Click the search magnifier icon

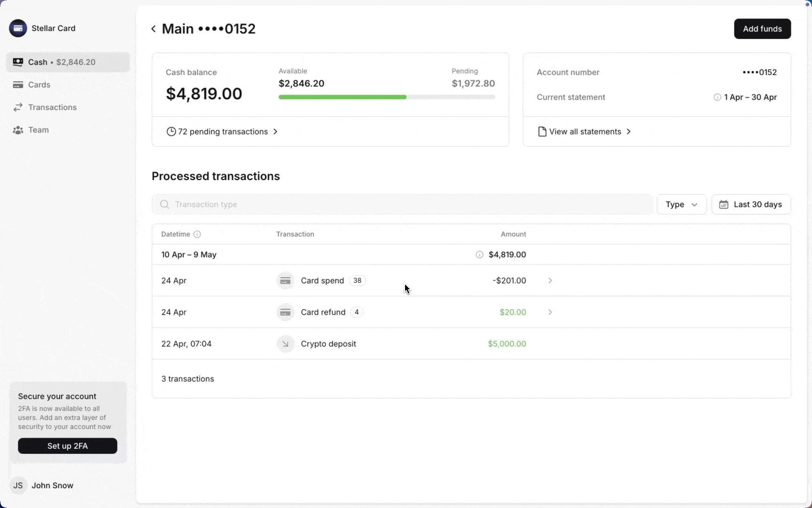(x=164, y=204)
